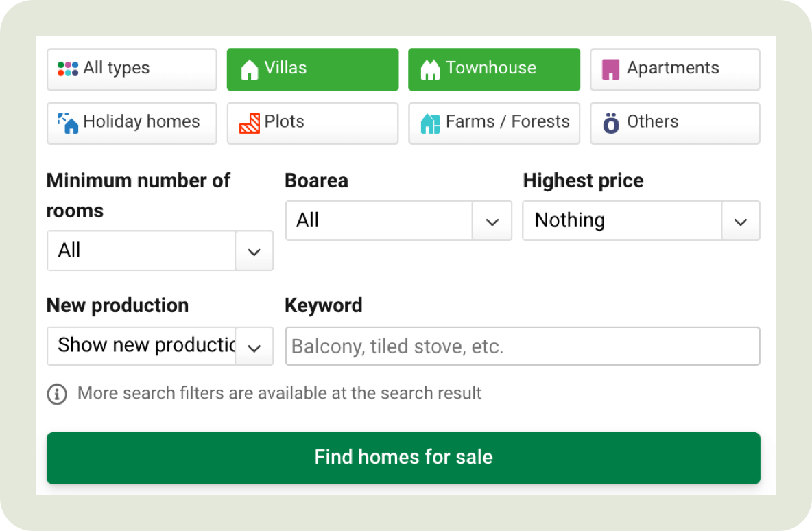The width and height of the screenshot is (812, 531).
Task: Click the Farms / Forests icon
Action: 431,122
